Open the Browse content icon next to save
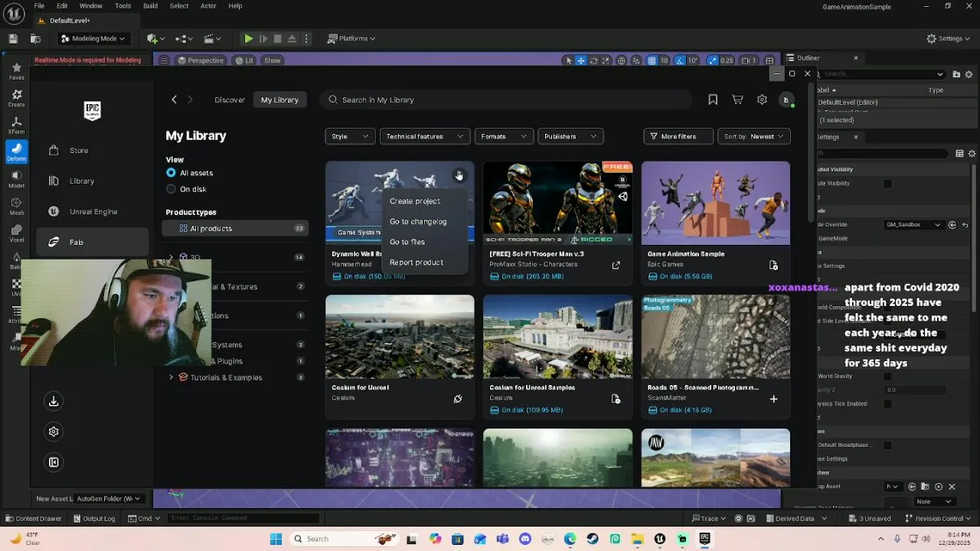Screen dimensions: 980x551 pyautogui.click(x=35, y=38)
